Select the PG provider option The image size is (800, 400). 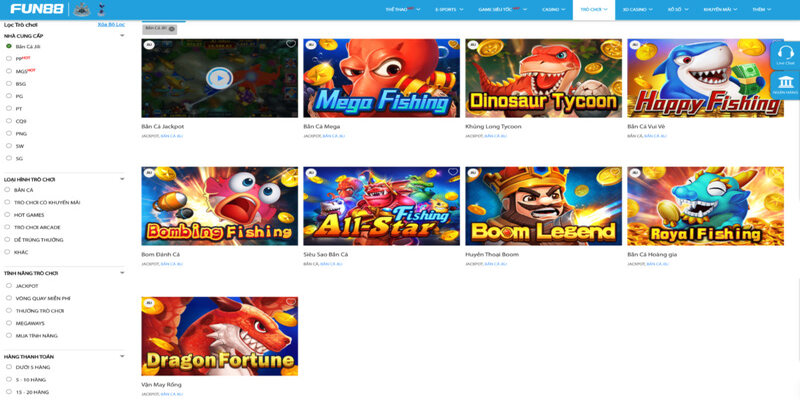coord(9,96)
